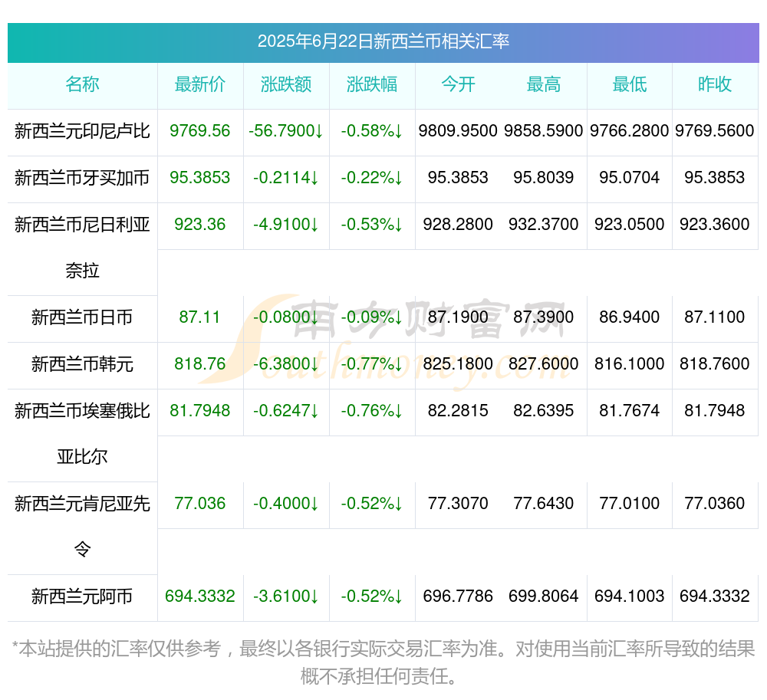The image size is (767, 700).
Task: Select the 新西兰币牙买加币 row name
Action: [x=82, y=178]
